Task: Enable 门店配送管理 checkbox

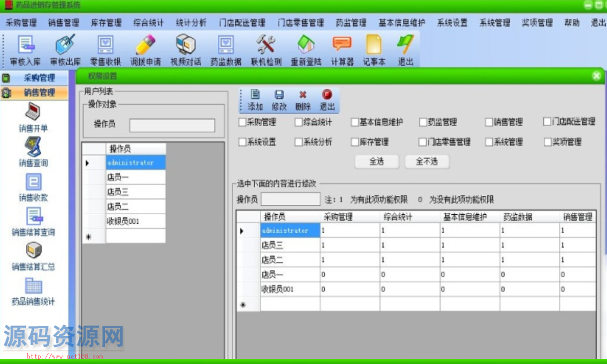Action: [548, 122]
